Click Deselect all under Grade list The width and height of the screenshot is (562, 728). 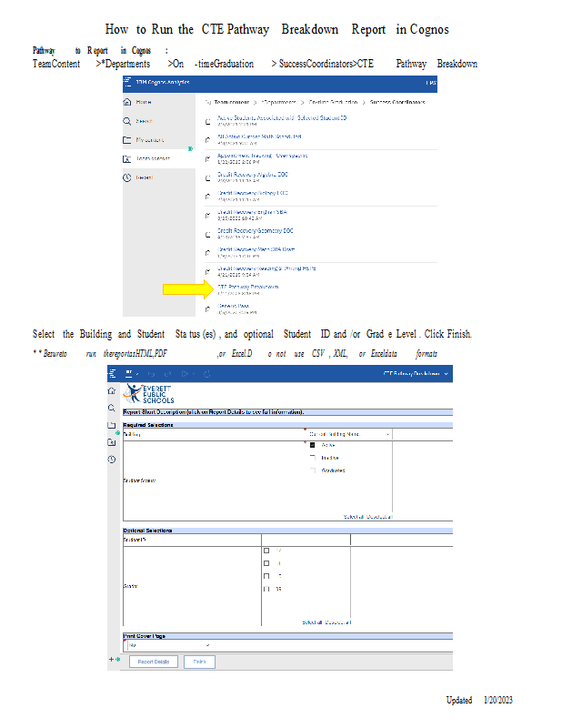click(338, 622)
